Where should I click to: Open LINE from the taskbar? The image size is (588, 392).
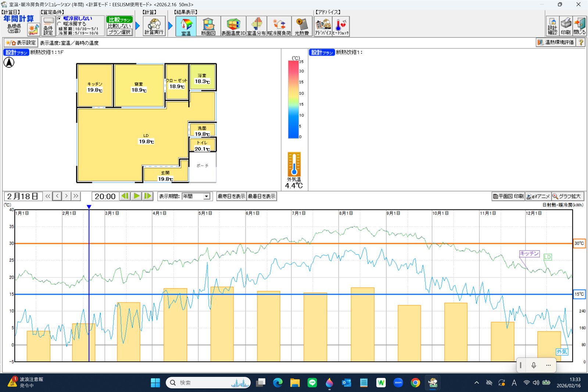312,383
